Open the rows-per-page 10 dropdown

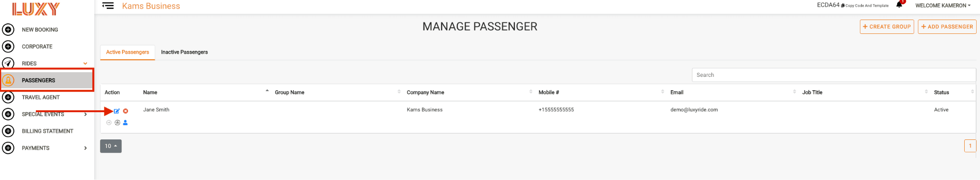point(111,146)
